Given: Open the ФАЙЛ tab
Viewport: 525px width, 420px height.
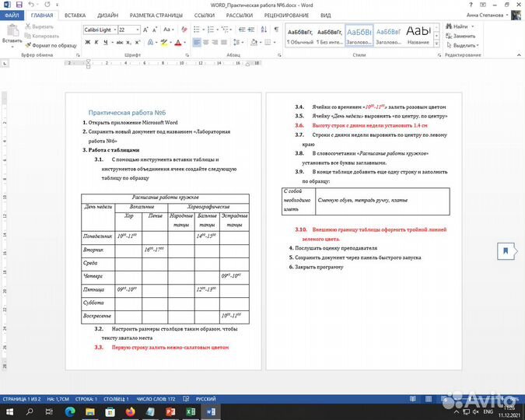Looking at the screenshot, I should pos(12,16).
